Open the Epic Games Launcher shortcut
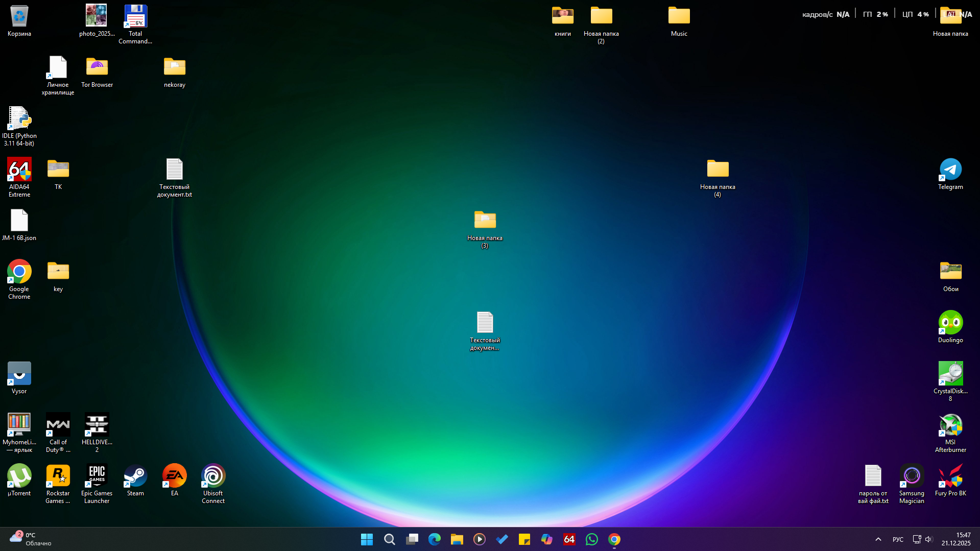The width and height of the screenshot is (980, 551). coord(97,484)
